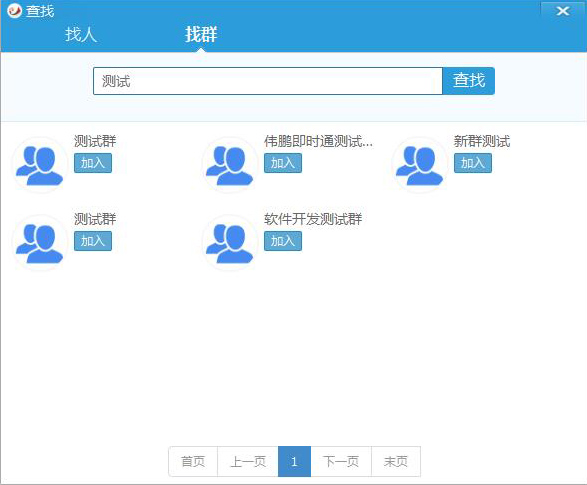
Task: Join 软件开发测试群 using 加入 button
Action: [x=283, y=241]
